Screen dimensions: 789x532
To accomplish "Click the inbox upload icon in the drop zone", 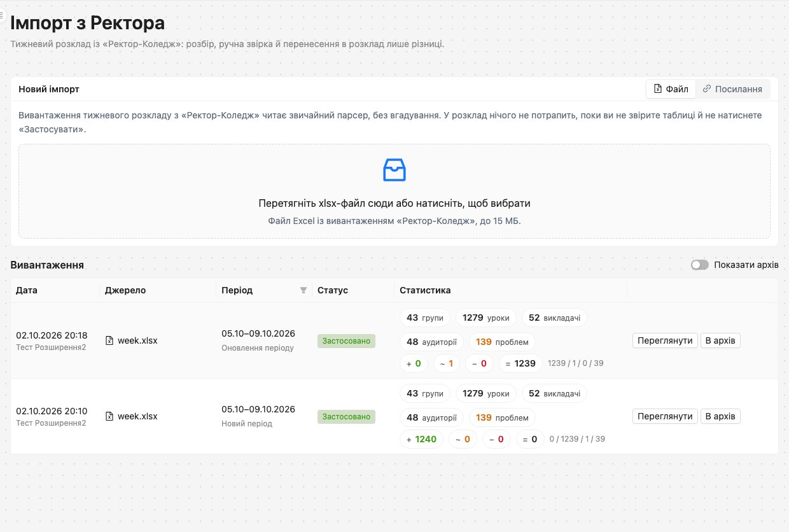I will (x=394, y=170).
